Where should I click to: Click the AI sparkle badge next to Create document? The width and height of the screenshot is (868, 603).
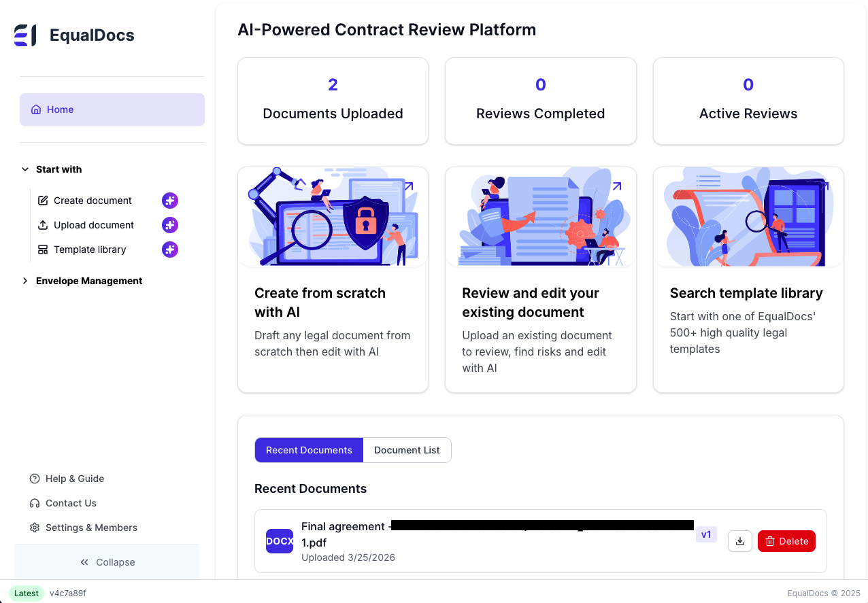[x=169, y=200]
